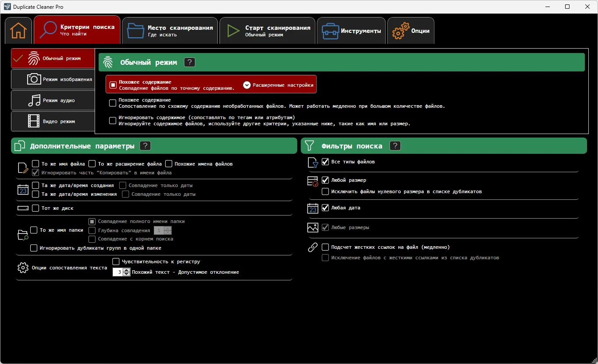Tick the Тот же диск checkbox
This screenshot has width=598, height=364.
pyautogui.click(x=36, y=208)
